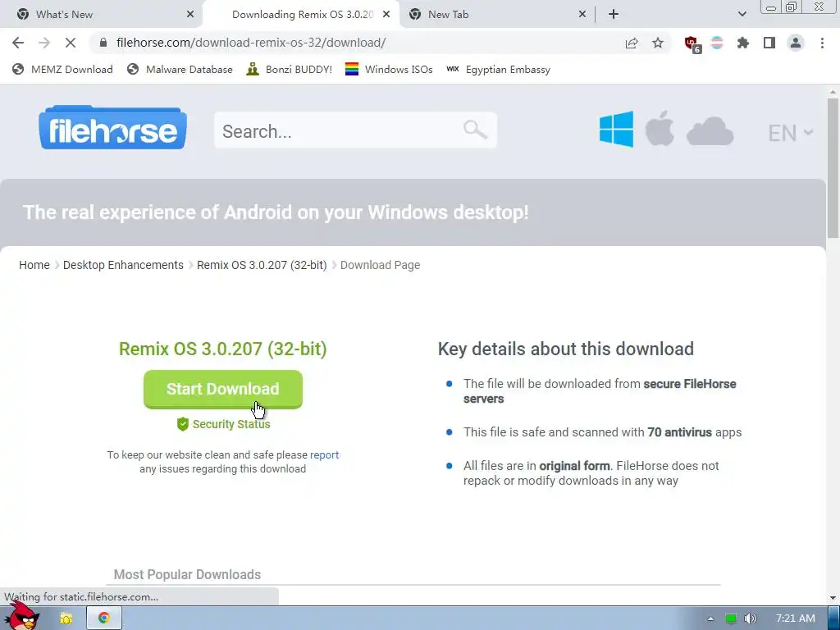The image size is (840, 630).
Task: Open a new tab with plus button
Action: coord(614,15)
